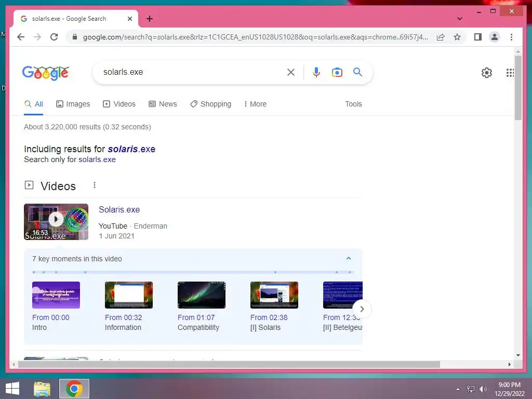
Task: Open the Chrome profile menu
Action: (495, 37)
